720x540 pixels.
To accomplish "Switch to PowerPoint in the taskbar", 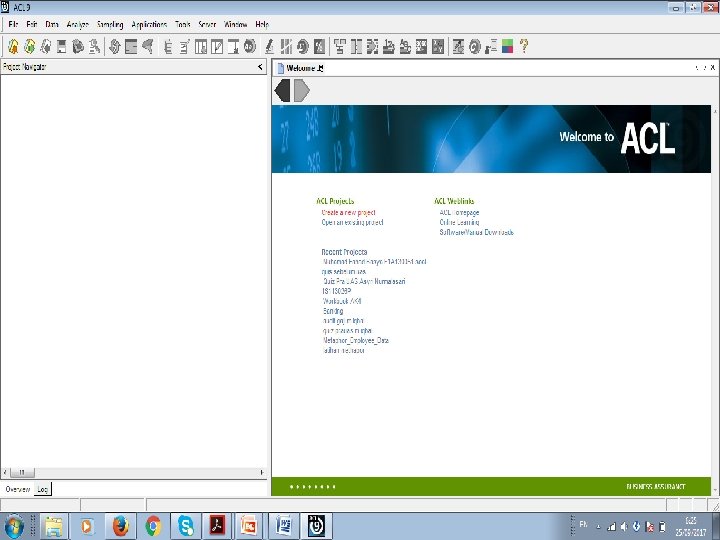I will [249, 526].
